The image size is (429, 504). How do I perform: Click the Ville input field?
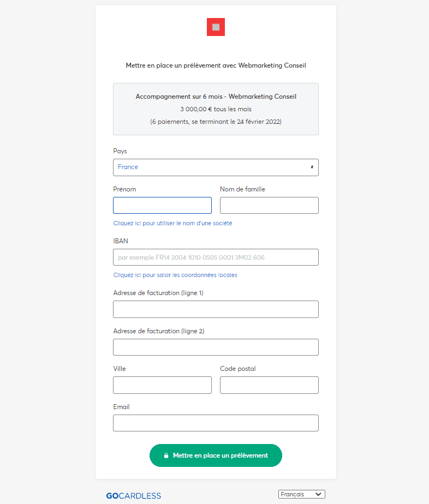point(163,385)
